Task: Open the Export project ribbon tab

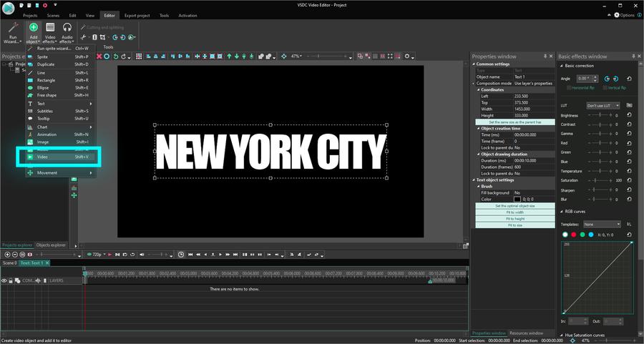Action: pos(137,15)
